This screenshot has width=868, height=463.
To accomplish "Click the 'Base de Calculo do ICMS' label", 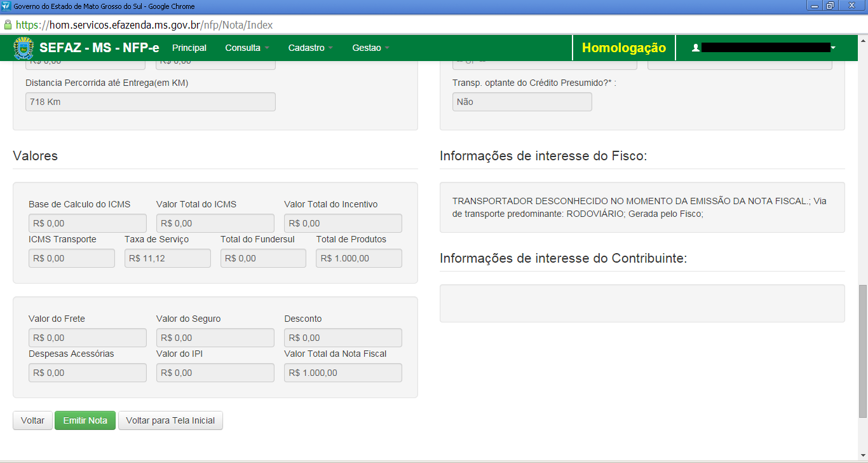I will [79, 204].
